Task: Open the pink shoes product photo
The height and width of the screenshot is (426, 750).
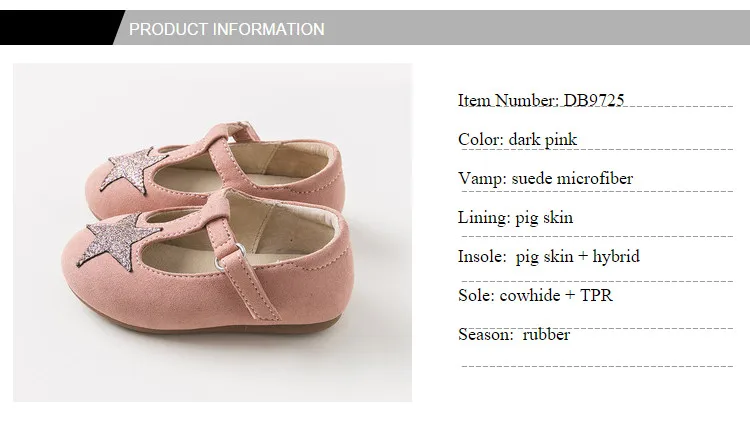Action: (x=212, y=232)
